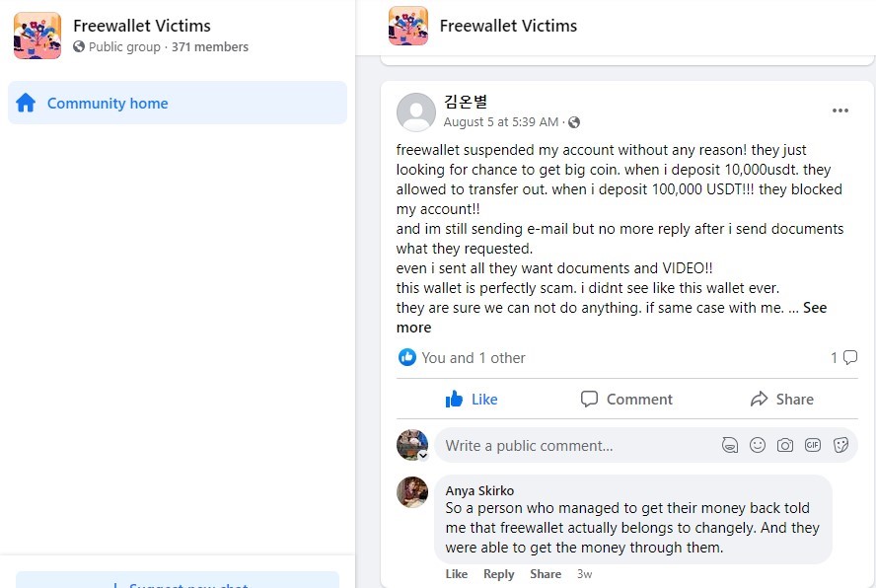Reply to Anya Skirko's comment
The image size is (876, 588).
[x=498, y=574]
